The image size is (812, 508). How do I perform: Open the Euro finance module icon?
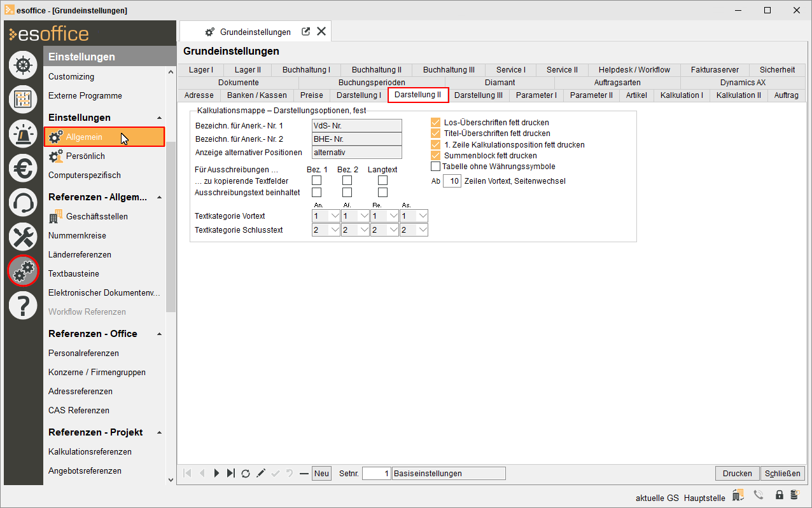tap(23, 168)
